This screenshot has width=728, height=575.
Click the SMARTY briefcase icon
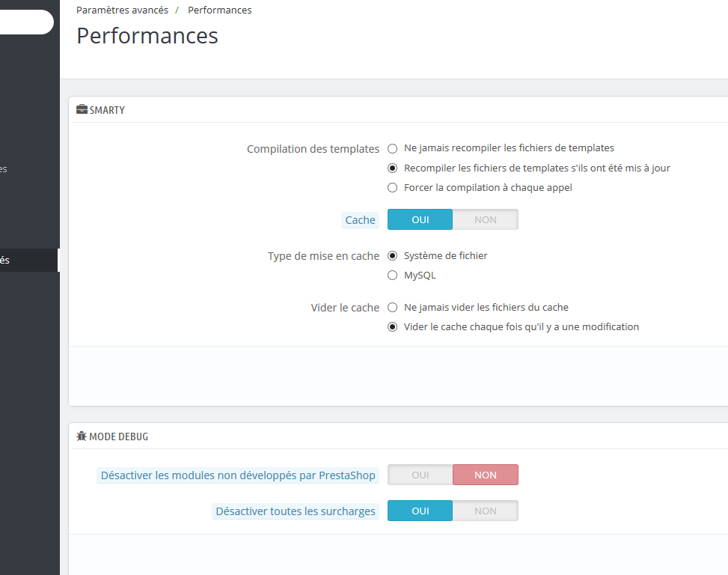click(82, 110)
